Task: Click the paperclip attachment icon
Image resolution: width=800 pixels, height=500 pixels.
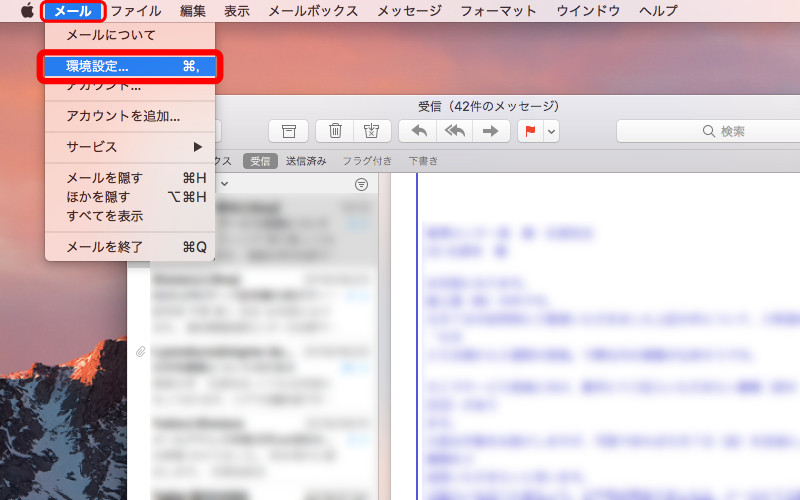Action: coord(140,352)
